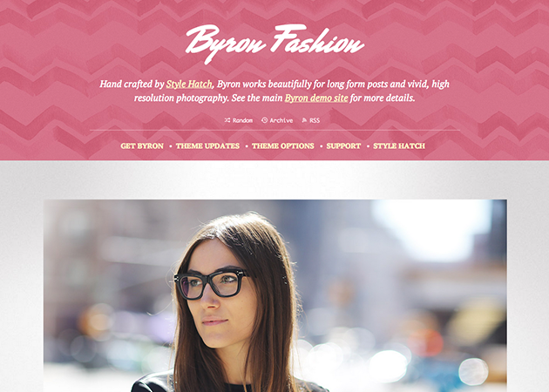This screenshot has height=392, width=549.
Task: Click the Byron Fashion script title
Action: coord(274,44)
